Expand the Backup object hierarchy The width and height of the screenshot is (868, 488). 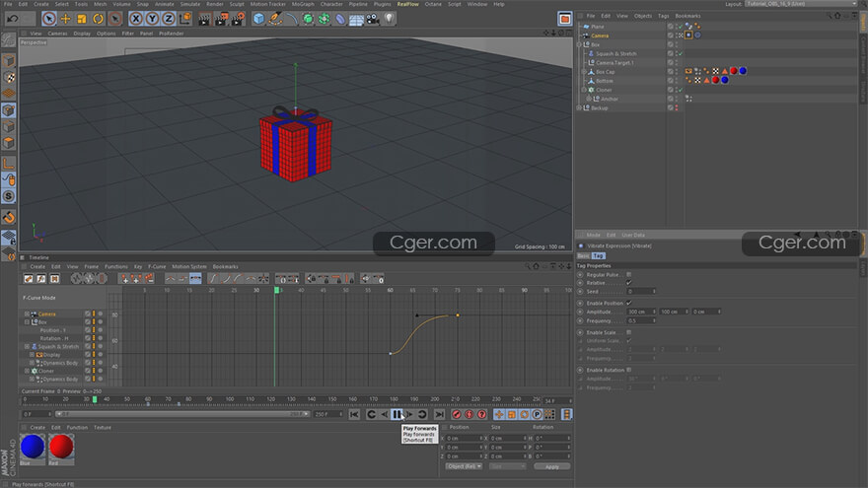click(579, 107)
